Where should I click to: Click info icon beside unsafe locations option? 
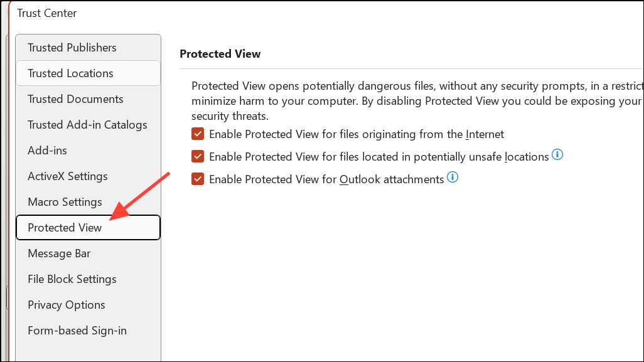pos(557,154)
